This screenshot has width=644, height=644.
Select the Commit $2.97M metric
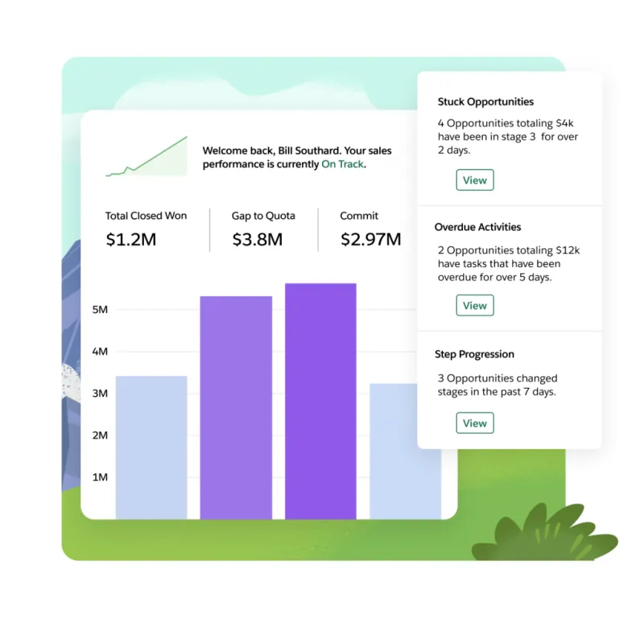tap(370, 229)
